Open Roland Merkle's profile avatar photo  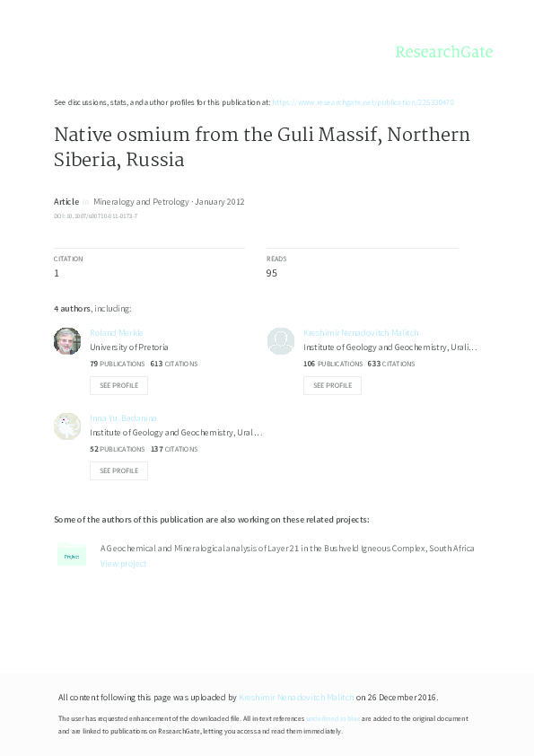[67, 341]
